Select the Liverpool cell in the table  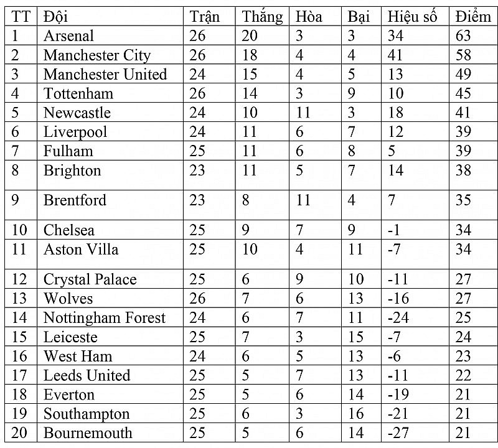tap(75, 133)
